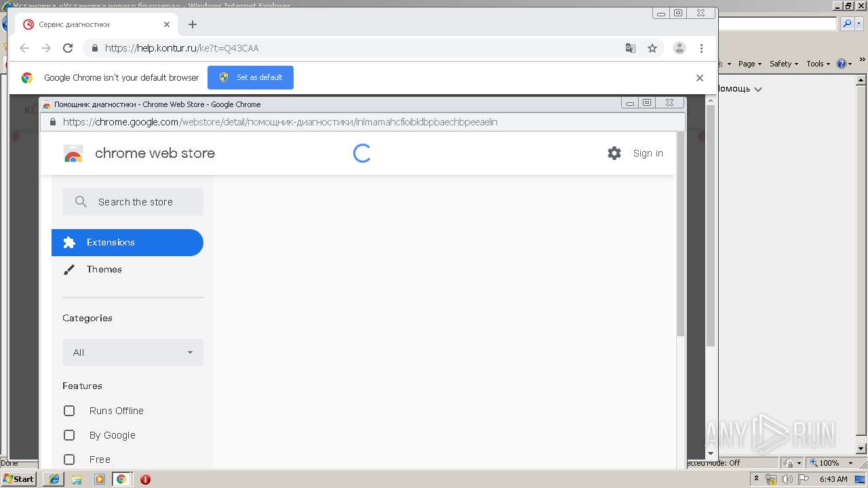Click the Windows Start button
This screenshot has height=488, width=868.
pyautogui.click(x=19, y=479)
